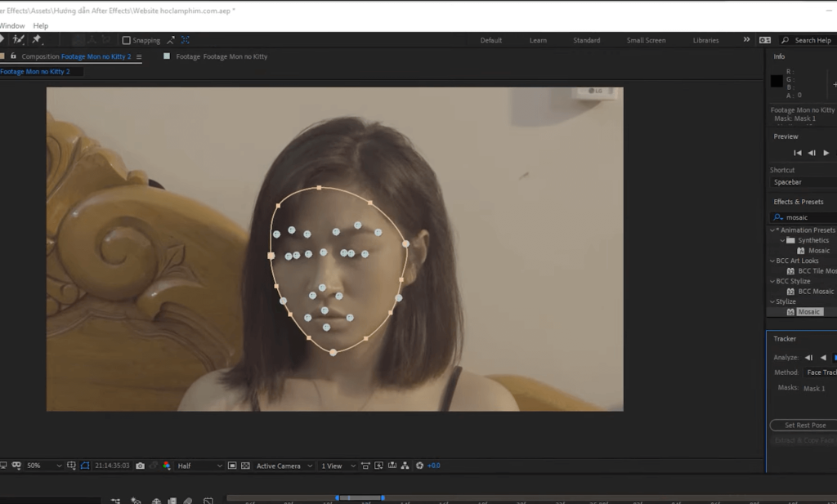Click the Take Snapshot camera icon

140,465
